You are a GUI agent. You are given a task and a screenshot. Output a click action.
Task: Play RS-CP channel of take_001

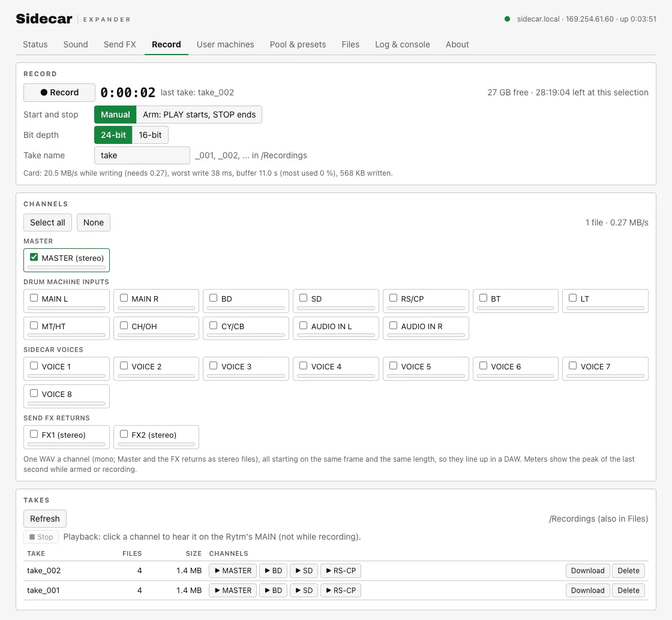pos(341,591)
